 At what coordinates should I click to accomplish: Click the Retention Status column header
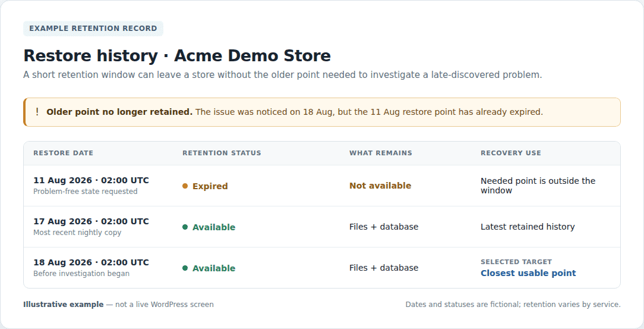(222, 153)
